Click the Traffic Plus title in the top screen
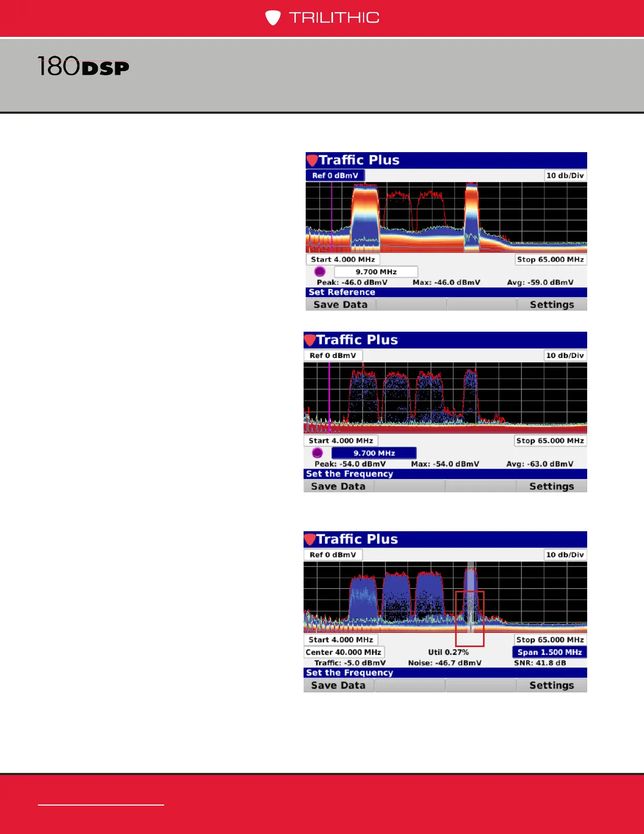Image resolution: width=644 pixels, height=834 pixels. (x=359, y=160)
